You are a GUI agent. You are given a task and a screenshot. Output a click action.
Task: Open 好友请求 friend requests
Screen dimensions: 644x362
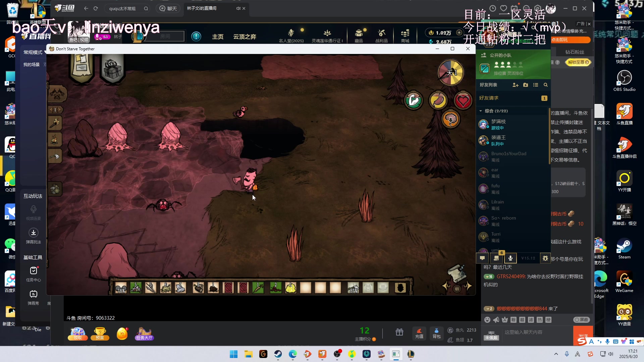click(x=489, y=98)
